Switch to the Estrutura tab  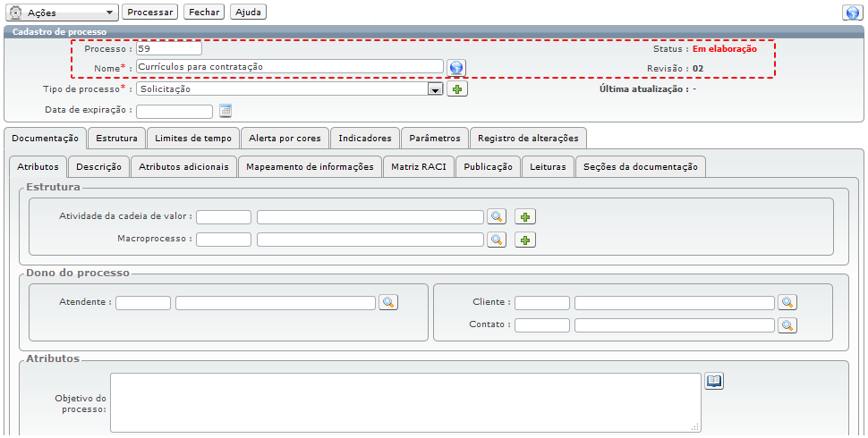(x=116, y=139)
